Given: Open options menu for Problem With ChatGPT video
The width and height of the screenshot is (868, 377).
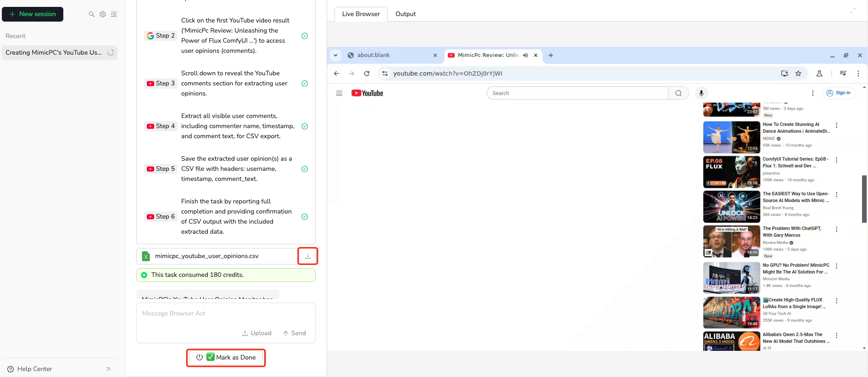Looking at the screenshot, I should (x=837, y=230).
